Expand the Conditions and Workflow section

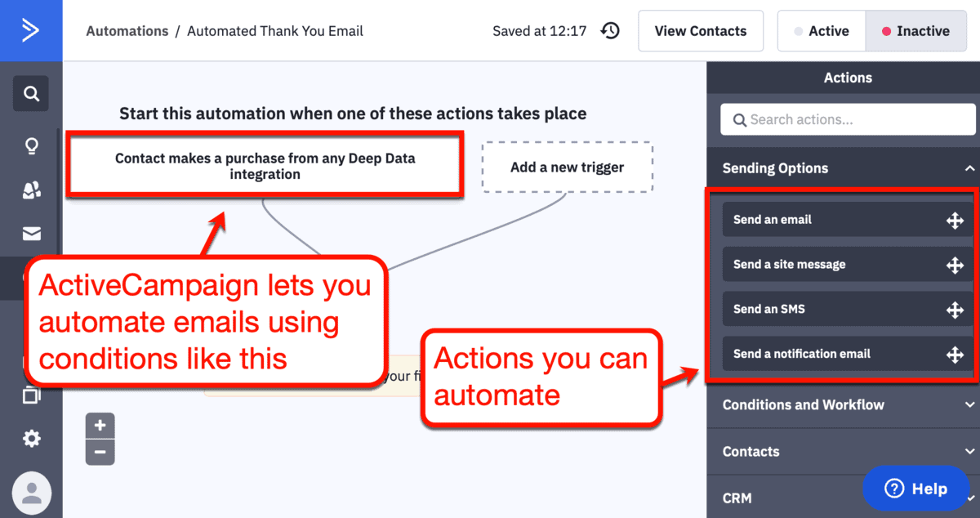click(843, 405)
